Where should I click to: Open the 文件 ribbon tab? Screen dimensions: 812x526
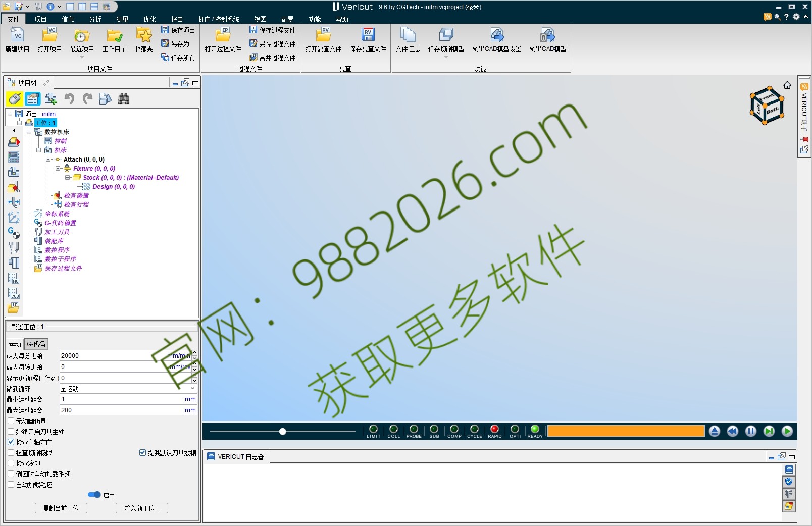14,19
